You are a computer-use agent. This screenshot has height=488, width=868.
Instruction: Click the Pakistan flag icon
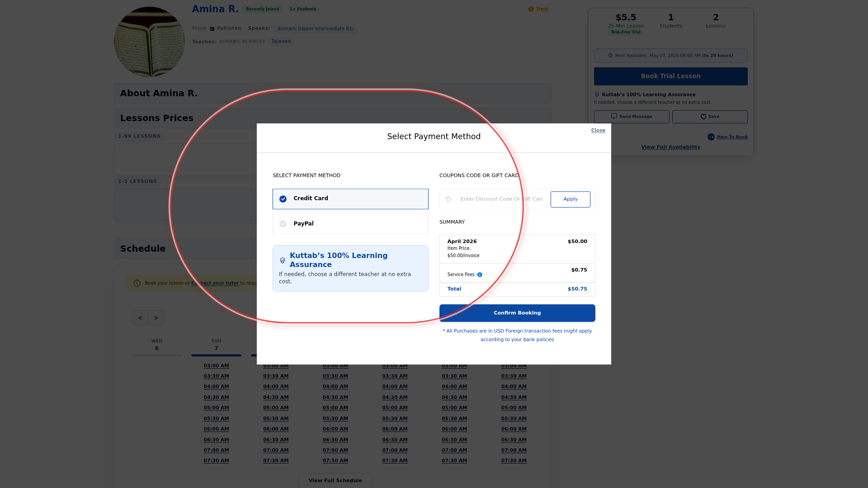[x=212, y=28]
